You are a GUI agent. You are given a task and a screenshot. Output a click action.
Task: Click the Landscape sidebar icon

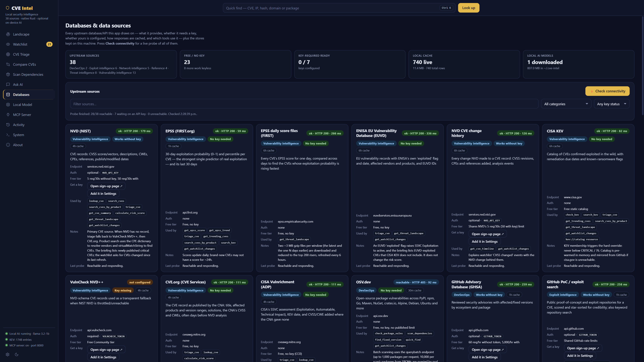pos(8,34)
